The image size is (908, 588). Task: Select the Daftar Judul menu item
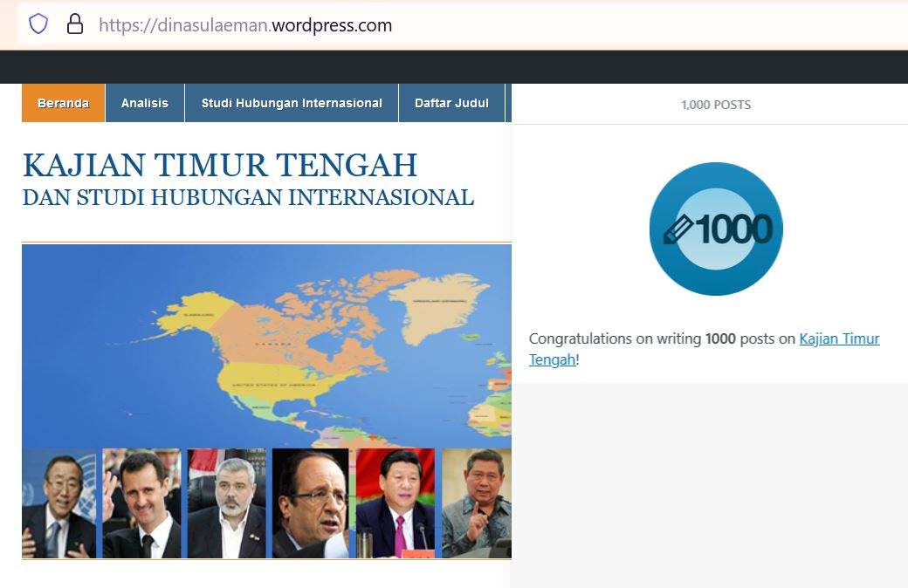(x=451, y=103)
